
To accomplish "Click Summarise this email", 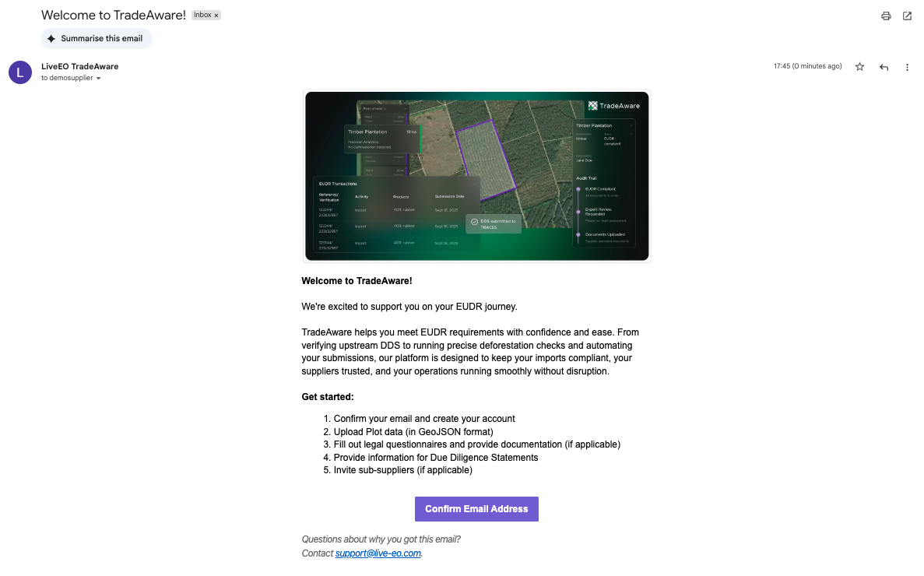I will coord(97,38).
